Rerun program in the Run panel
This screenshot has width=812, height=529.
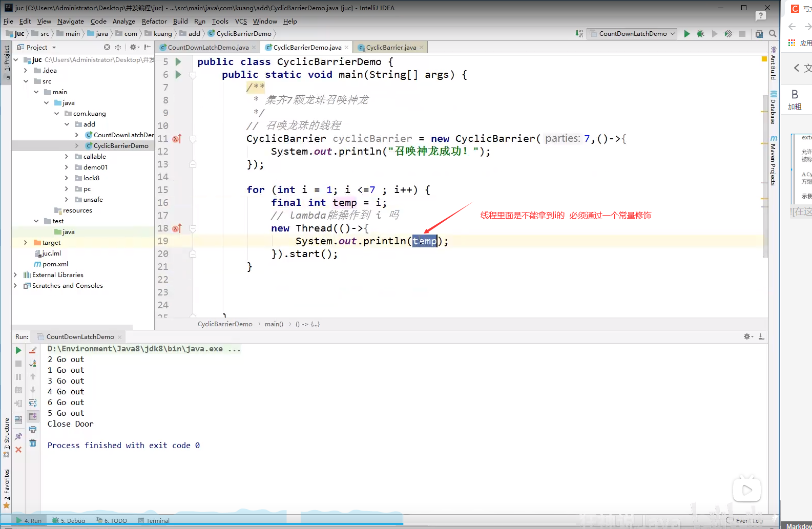[18, 350]
